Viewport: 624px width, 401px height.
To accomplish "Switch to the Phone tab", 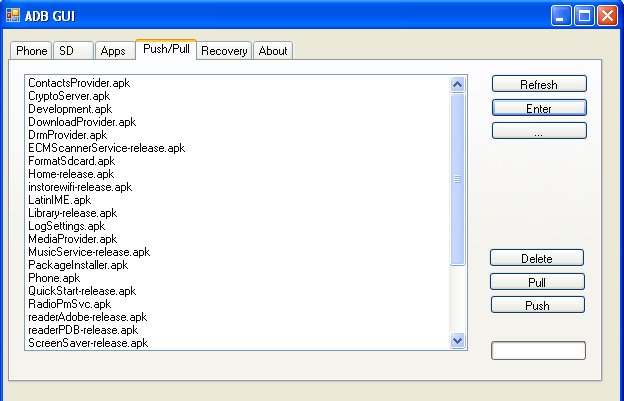I will pyautogui.click(x=31, y=51).
